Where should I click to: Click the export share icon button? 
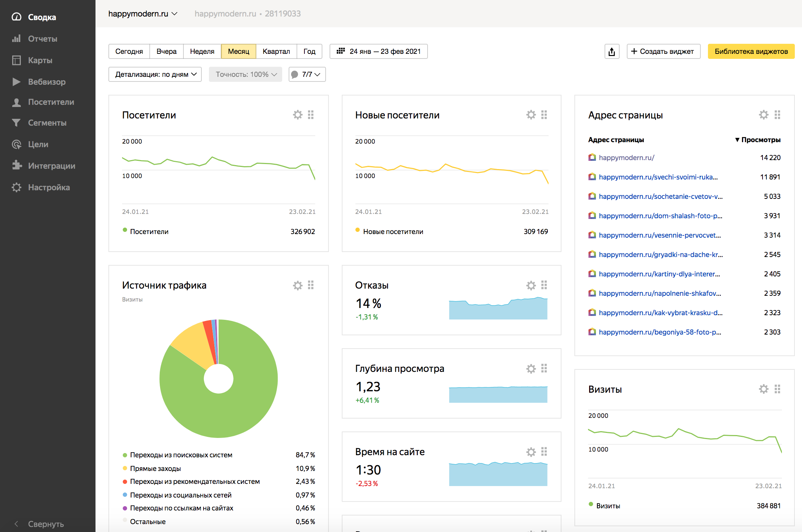(612, 52)
